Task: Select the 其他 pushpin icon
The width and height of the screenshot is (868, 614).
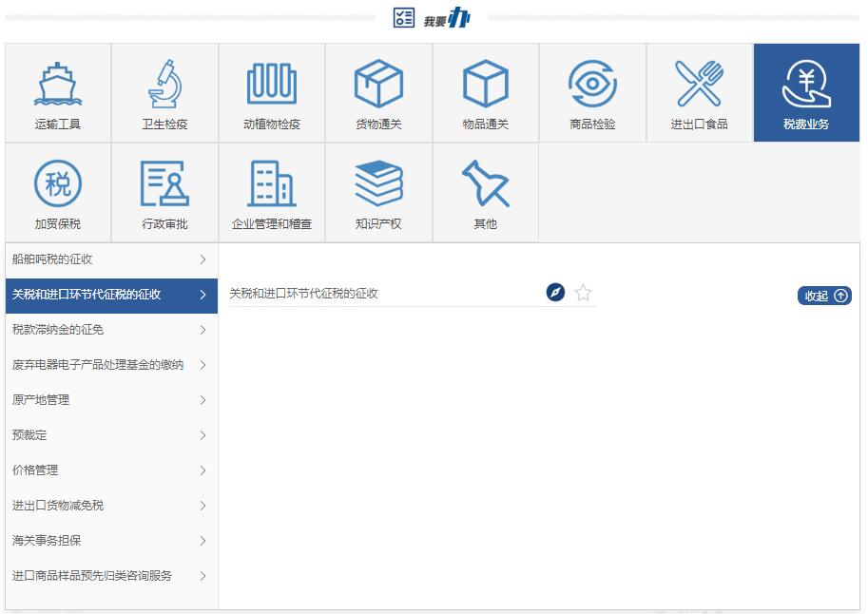Action: pyautogui.click(x=485, y=184)
